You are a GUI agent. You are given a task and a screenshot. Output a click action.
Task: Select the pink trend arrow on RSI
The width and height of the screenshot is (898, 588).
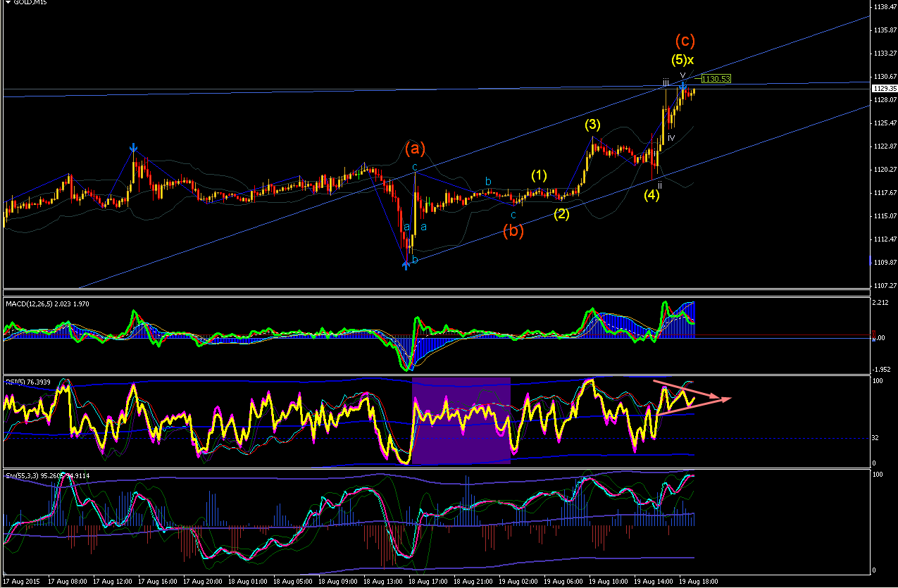click(x=692, y=399)
